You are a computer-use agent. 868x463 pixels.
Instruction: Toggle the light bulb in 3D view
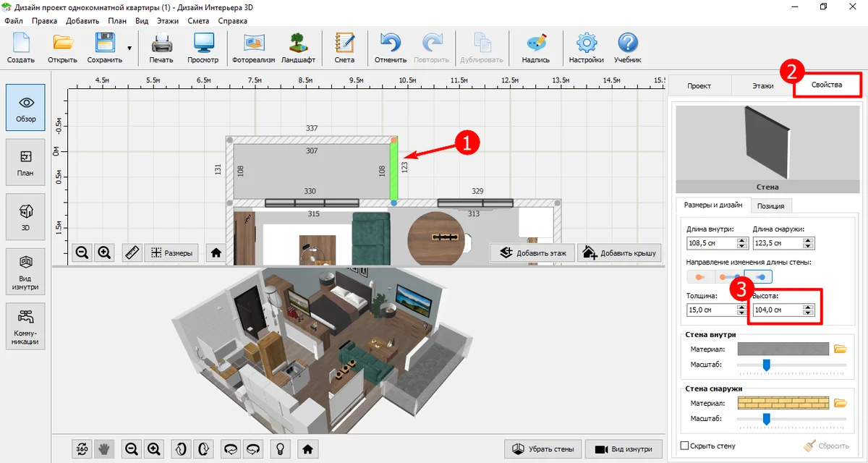pos(278,449)
